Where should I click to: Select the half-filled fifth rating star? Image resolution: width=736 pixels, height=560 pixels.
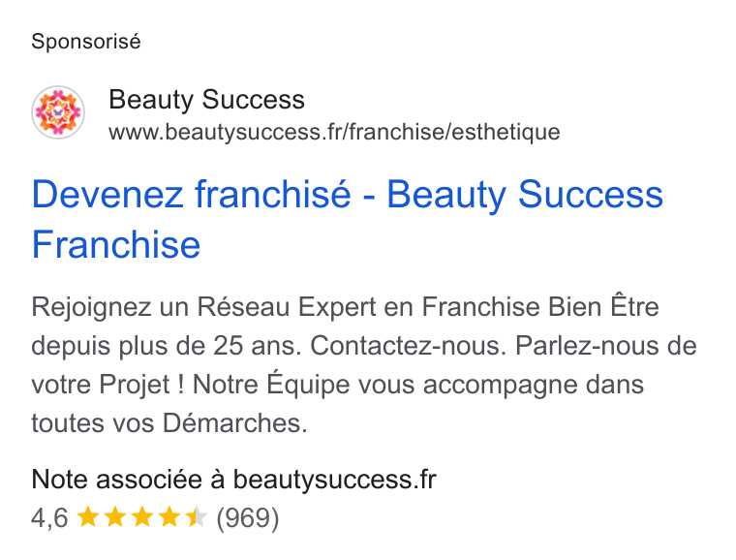tap(197, 517)
